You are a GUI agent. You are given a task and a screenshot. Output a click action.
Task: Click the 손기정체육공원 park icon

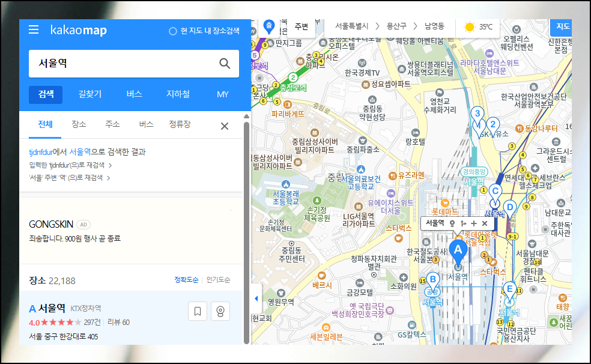(317, 200)
